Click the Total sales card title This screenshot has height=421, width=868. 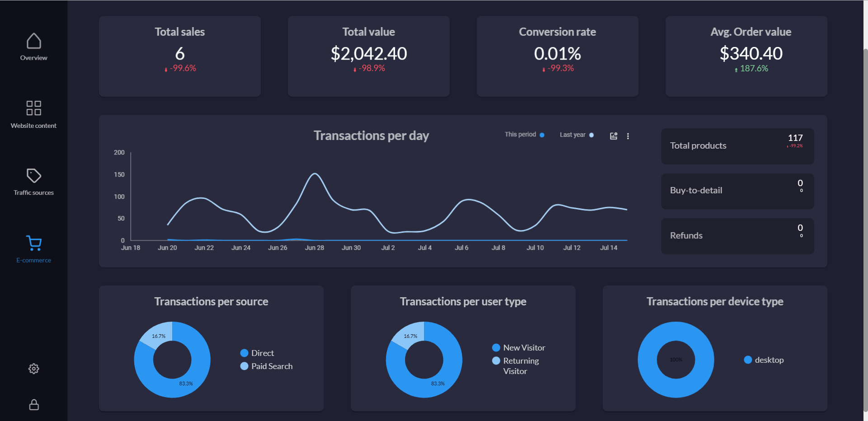click(x=180, y=32)
